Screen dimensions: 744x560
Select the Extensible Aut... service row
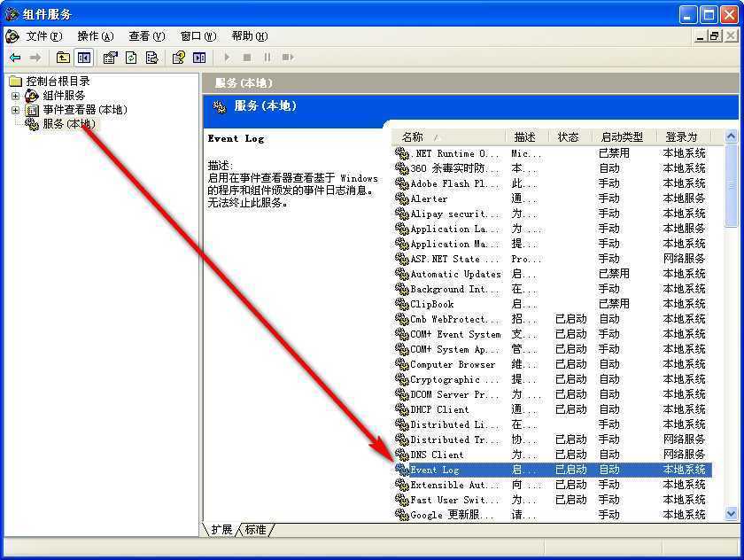point(553,485)
